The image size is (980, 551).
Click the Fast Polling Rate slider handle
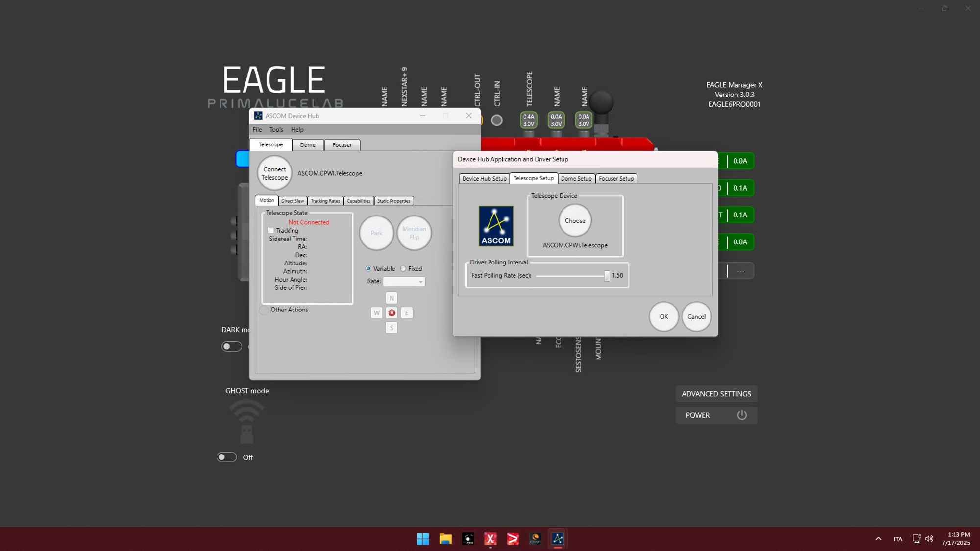point(607,276)
